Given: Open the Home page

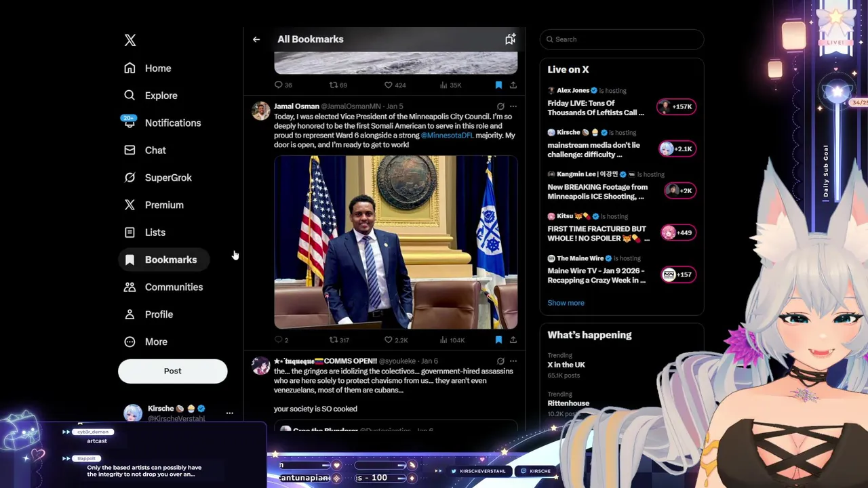Looking at the screenshot, I should [x=148, y=68].
